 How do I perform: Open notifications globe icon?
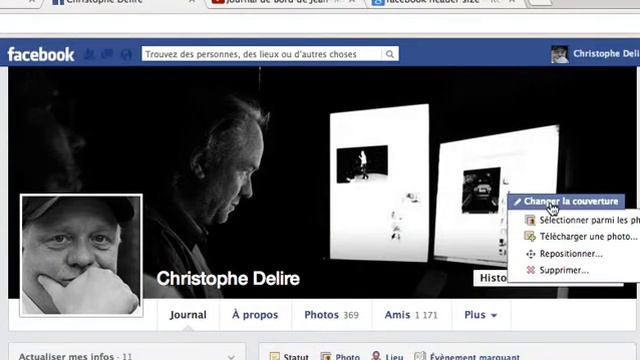coord(126,54)
